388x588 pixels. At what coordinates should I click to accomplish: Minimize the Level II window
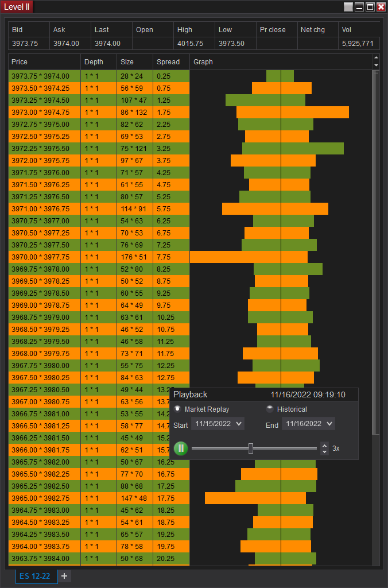359,7
